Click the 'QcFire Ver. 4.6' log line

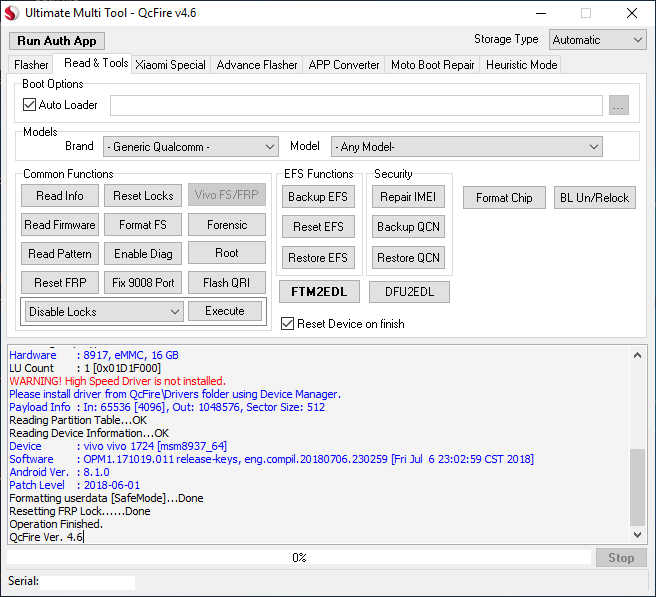[x=46, y=537]
